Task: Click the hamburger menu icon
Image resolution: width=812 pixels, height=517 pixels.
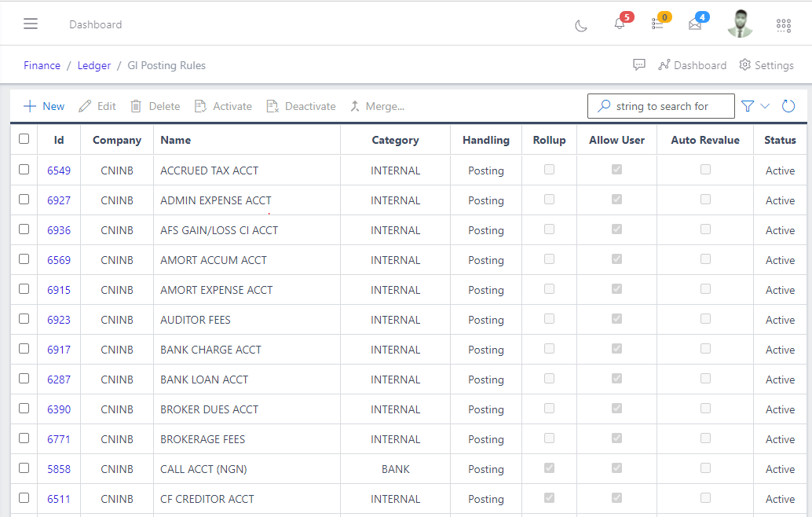Action: click(x=31, y=23)
